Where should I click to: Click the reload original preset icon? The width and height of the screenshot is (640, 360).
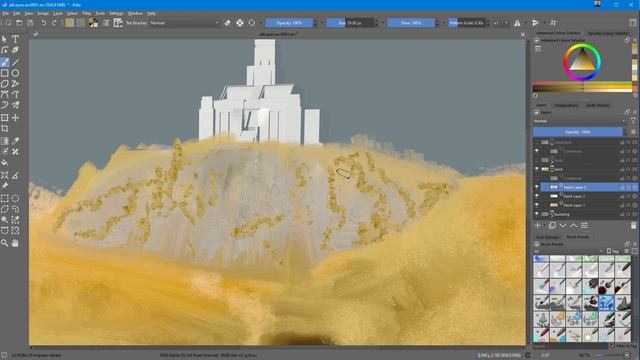tap(252, 23)
